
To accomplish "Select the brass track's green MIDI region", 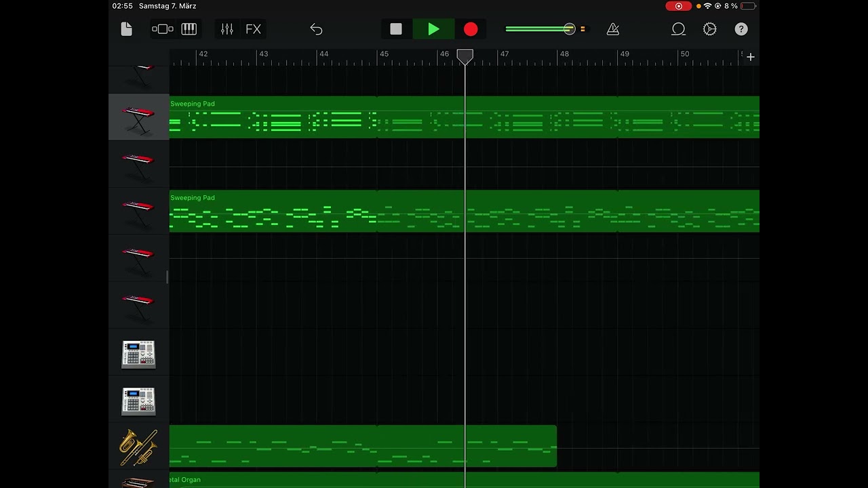I will (363, 446).
